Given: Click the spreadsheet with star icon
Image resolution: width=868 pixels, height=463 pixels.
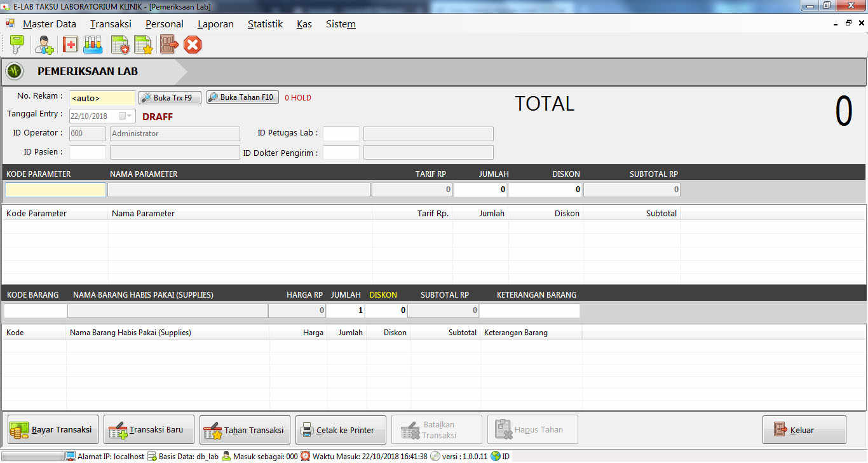Looking at the screenshot, I should (144, 45).
